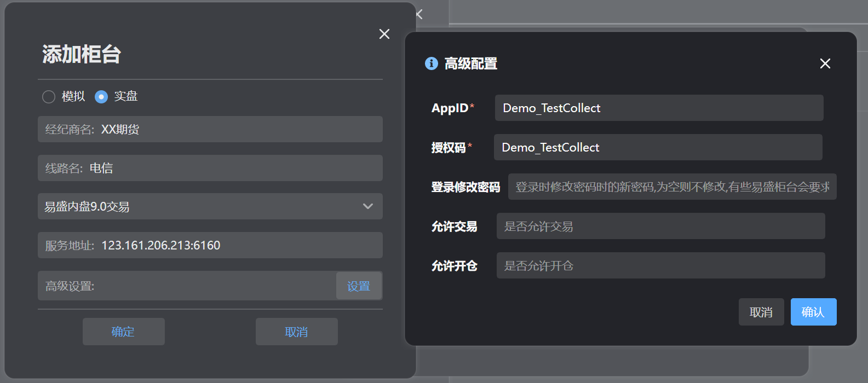This screenshot has height=383, width=868.
Task: Click 取消 in the 添加柜台 dialog
Action: point(296,332)
